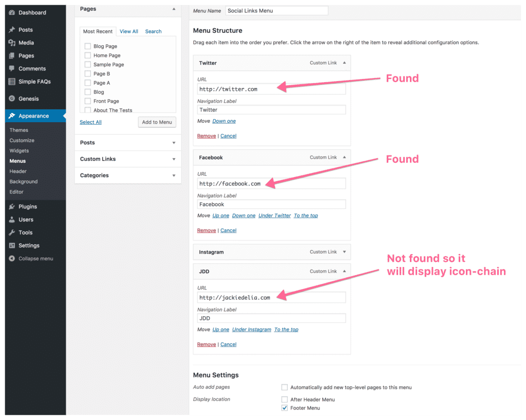The width and height of the screenshot is (526, 420).
Task: Open Media via its sidebar icon
Action: pyautogui.click(x=12, y=43)
